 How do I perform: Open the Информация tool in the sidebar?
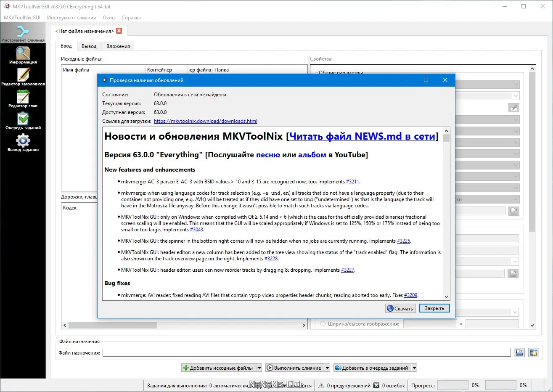point(23,55)
